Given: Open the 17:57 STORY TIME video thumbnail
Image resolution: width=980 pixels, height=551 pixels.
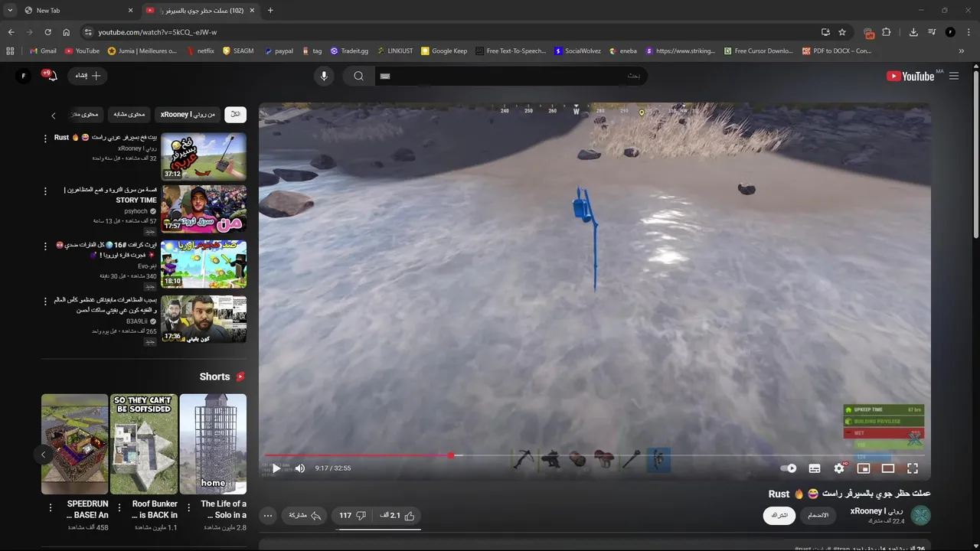Looking at the screenshot, I should tap(204, 209).
